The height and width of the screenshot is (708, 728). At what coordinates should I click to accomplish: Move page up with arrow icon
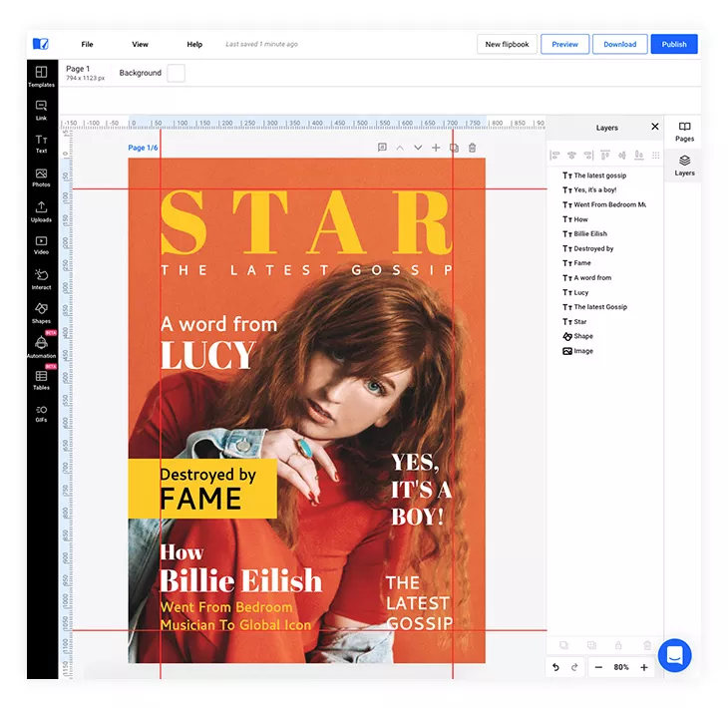400,148
